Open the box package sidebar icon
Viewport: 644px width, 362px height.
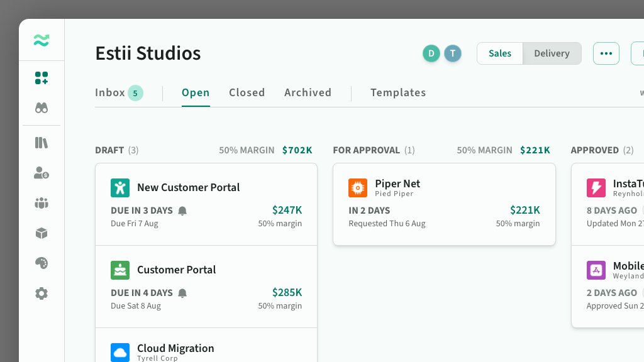pyautogui.click(x=42, y=233)
